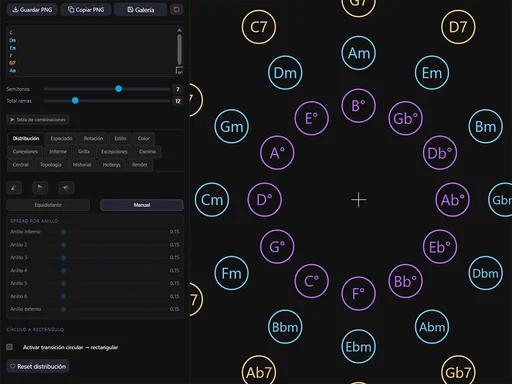Click the D7 chord node
The width and height of the screenshot is (512, 384).
coord(458,27)
